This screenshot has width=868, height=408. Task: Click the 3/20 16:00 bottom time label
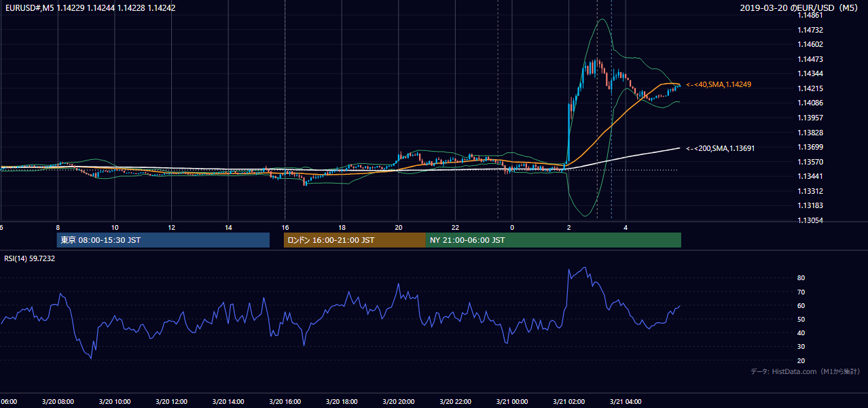[x=285, y=402]
